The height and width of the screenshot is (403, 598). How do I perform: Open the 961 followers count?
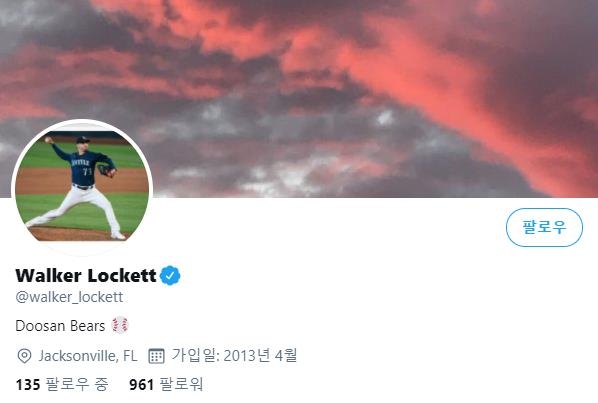[x=141, y=384]
